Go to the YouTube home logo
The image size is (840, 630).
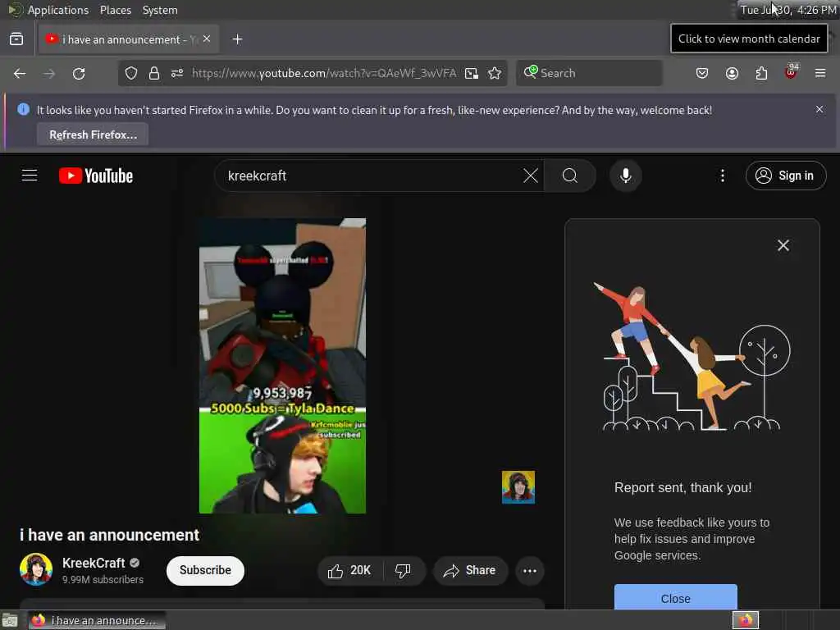(96, 176)
